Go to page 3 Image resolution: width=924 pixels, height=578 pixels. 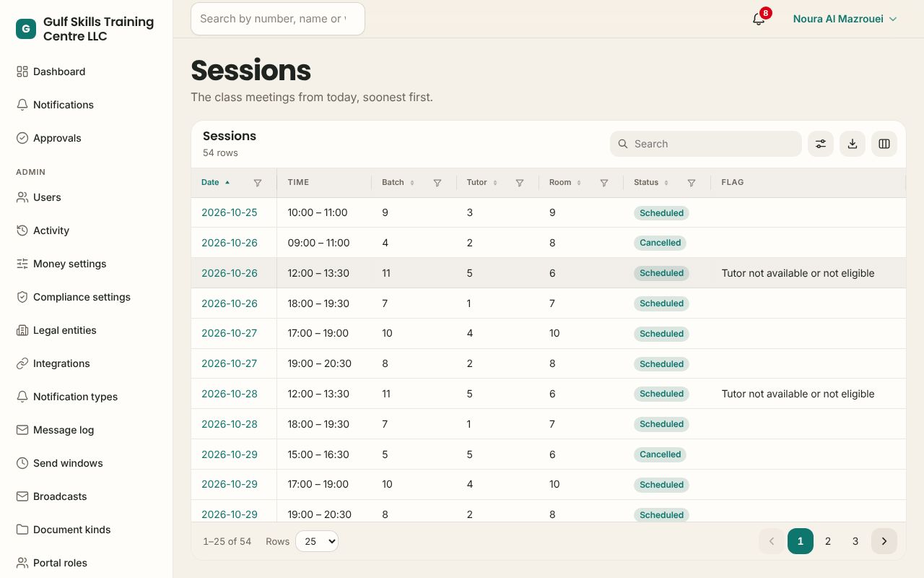click(x=855, y=541)
